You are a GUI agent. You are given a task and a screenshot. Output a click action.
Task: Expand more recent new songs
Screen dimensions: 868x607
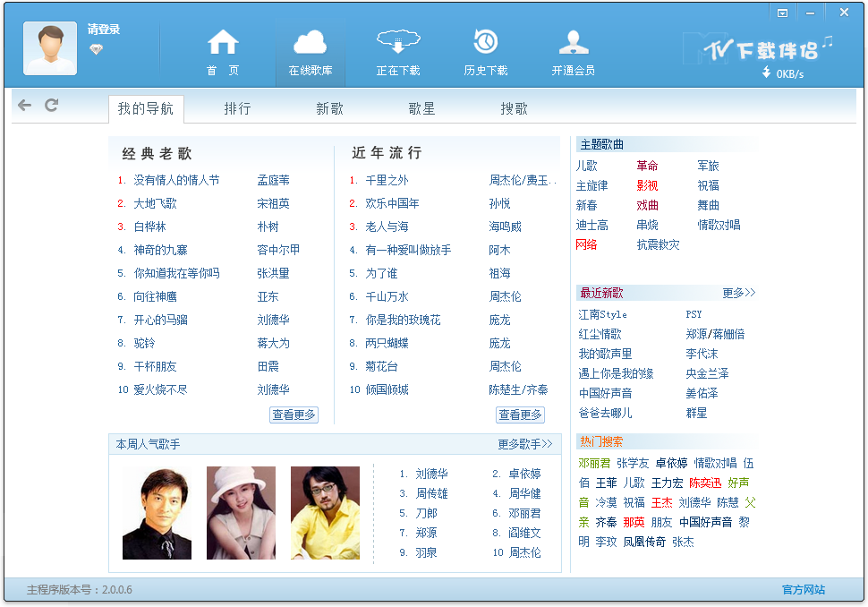(738, 293)
